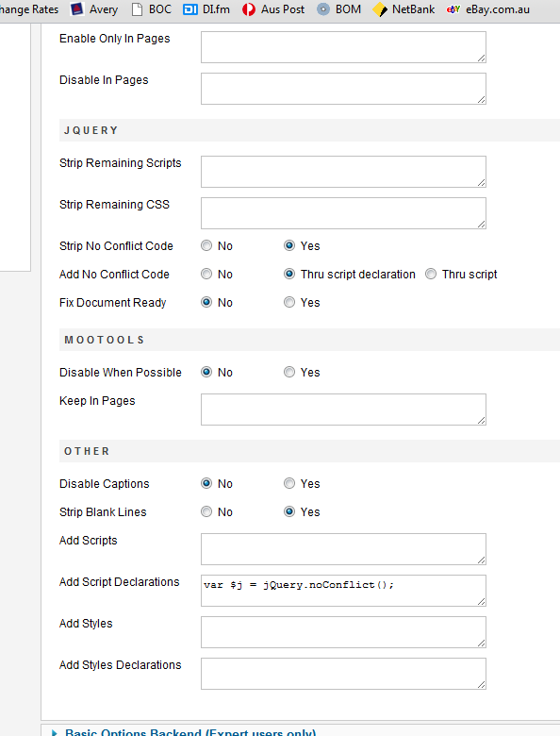Expand Basic Options Backend section arrow
This screenshot has width=560, height=736.
click(x=55, y=732)
